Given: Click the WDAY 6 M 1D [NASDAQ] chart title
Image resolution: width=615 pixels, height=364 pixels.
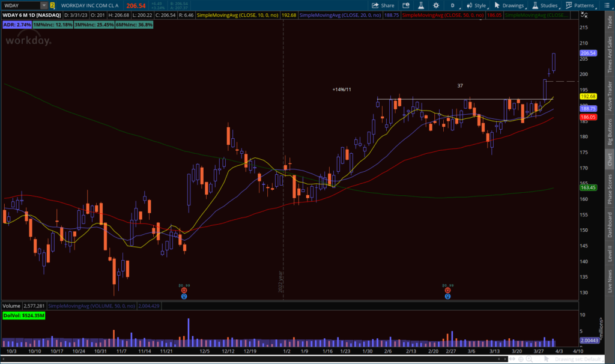Looking at the screenshot, I should pos(32,15).
